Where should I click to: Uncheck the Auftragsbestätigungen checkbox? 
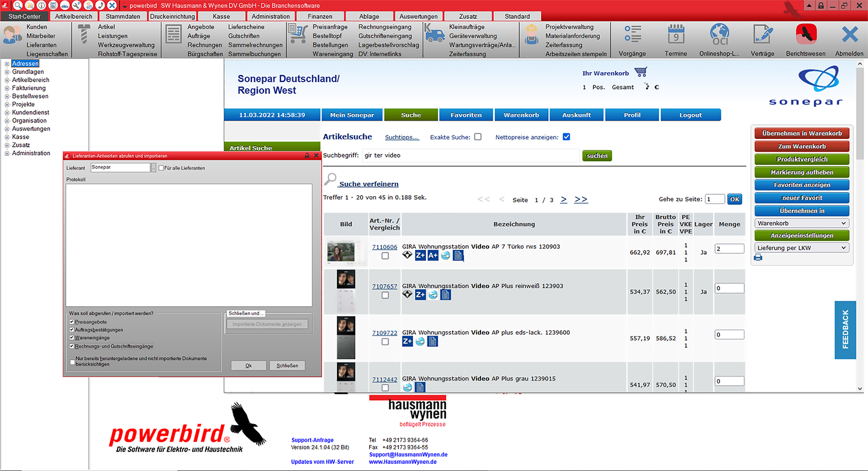pos(72,330)
